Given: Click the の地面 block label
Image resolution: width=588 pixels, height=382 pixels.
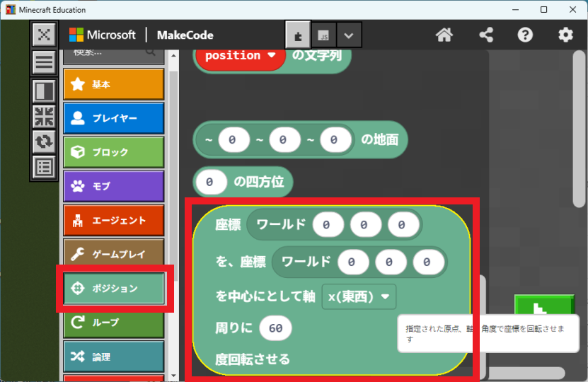Looking at the screenshot, I should 379,140.
